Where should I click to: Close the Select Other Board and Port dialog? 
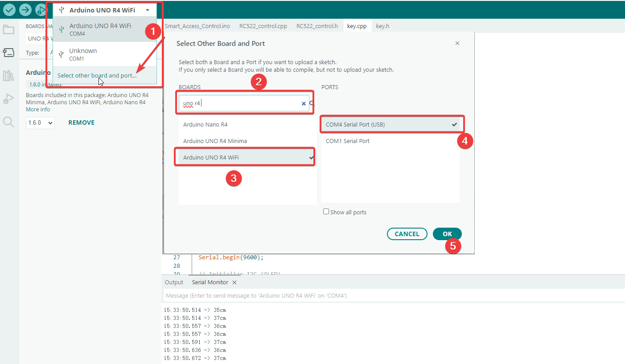point(457,43)
